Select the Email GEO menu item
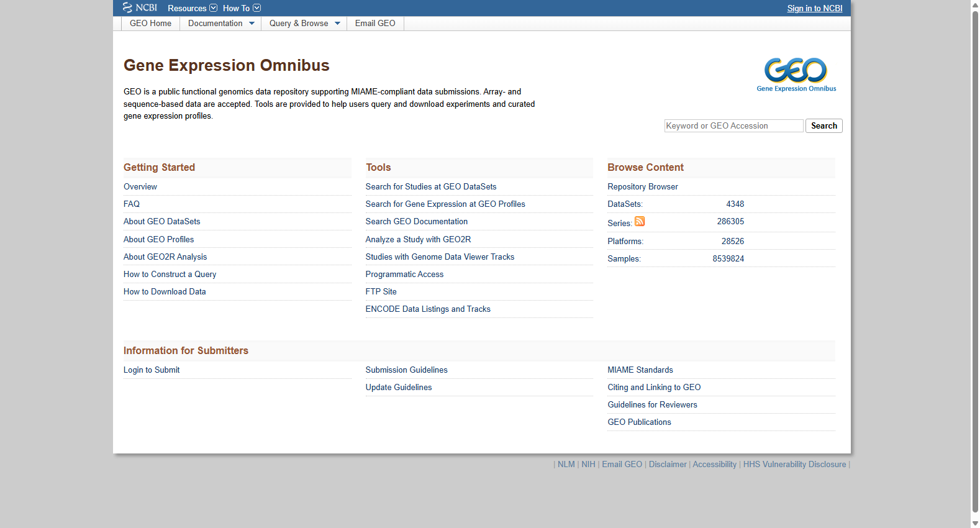 375,24
